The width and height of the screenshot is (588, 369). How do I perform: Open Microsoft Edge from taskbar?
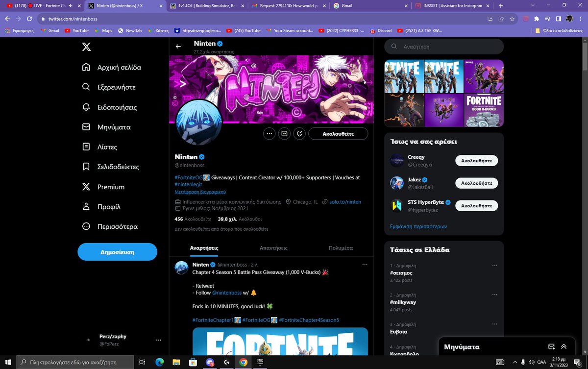pos(159,363)
